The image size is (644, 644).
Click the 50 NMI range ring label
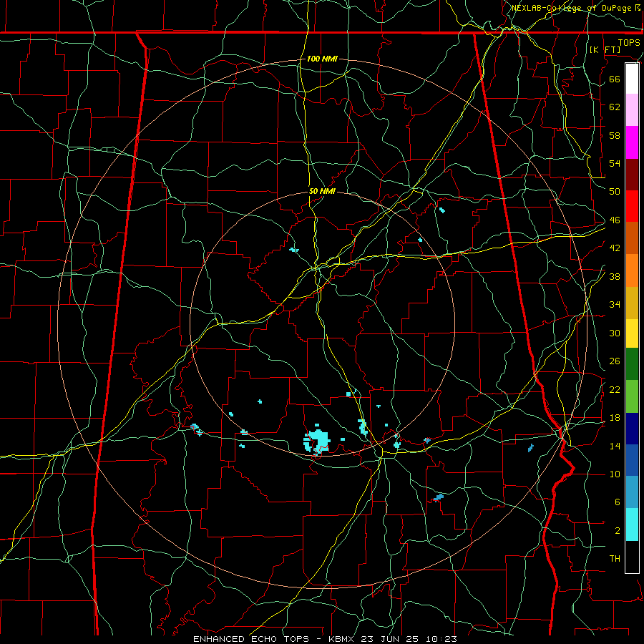point(322,191)
